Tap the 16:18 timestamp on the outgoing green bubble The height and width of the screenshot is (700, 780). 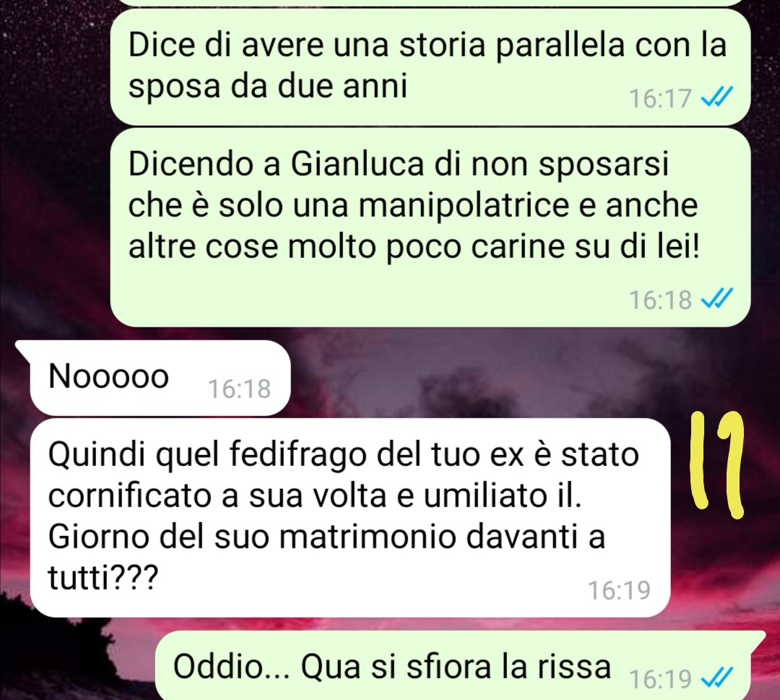click(661, 300)
